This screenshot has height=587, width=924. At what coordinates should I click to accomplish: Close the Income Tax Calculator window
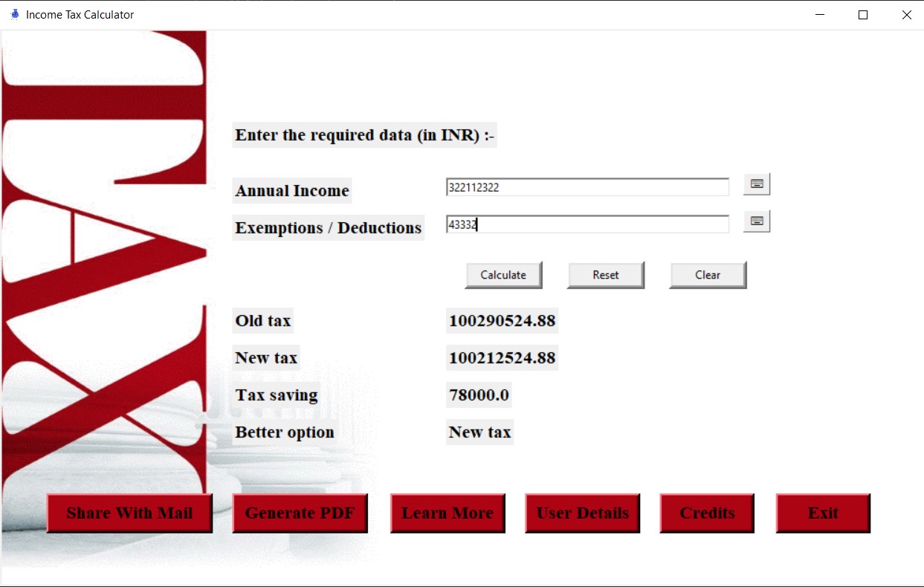tap(906, 15)
